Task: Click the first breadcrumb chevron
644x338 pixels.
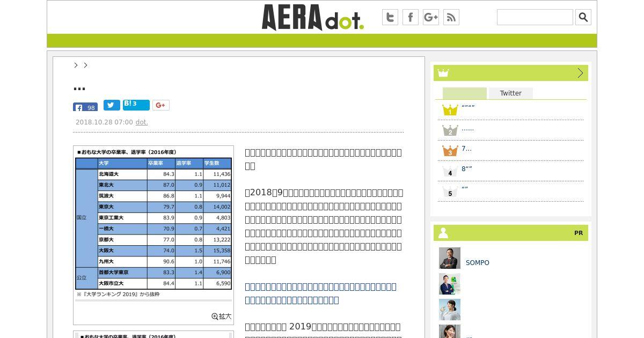Action: click(x=76, y=65)
